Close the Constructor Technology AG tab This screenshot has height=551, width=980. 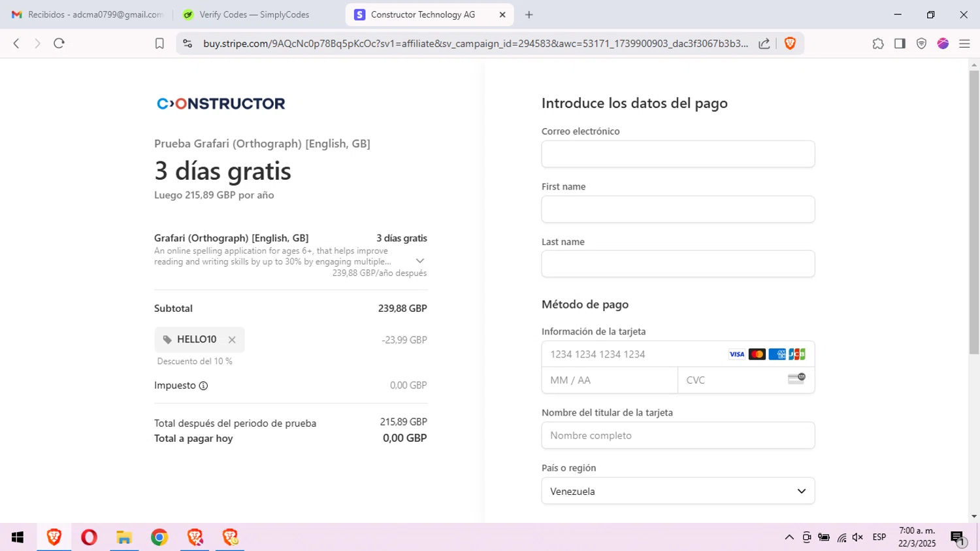(x=502, y=14)
